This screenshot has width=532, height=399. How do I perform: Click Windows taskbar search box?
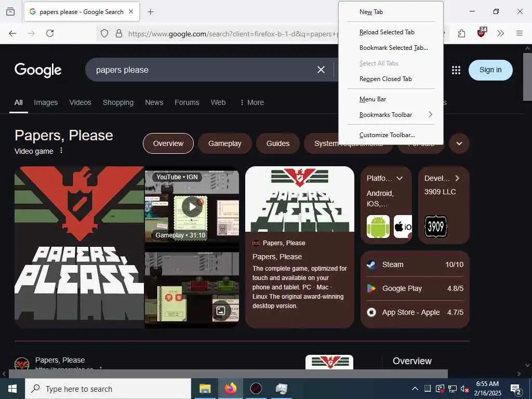[x=108, y=389]
